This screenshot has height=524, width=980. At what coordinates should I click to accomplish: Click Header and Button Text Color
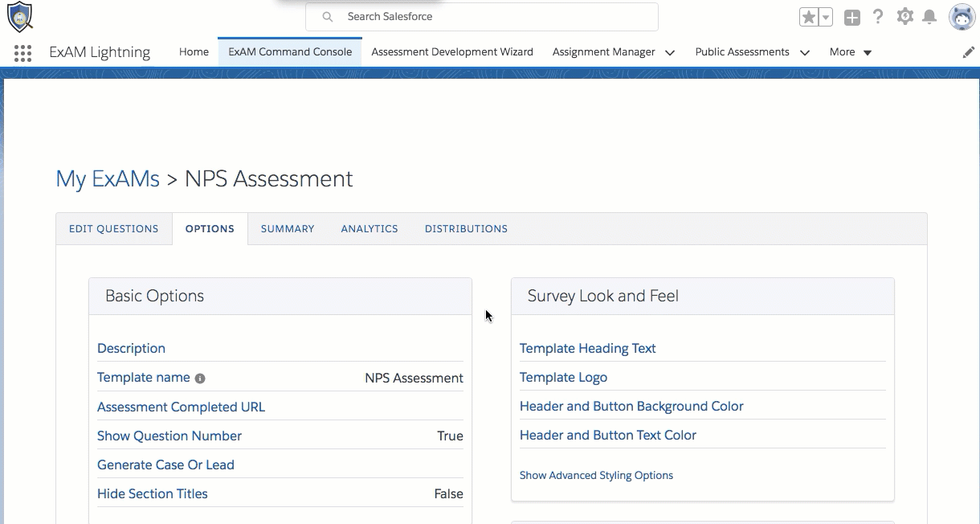(608, 436)
